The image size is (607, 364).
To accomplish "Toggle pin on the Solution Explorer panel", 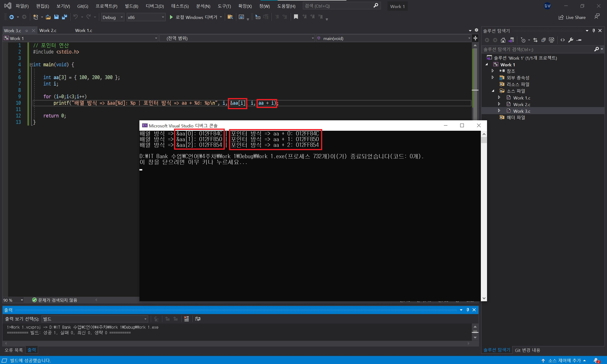I will point(594,31).
